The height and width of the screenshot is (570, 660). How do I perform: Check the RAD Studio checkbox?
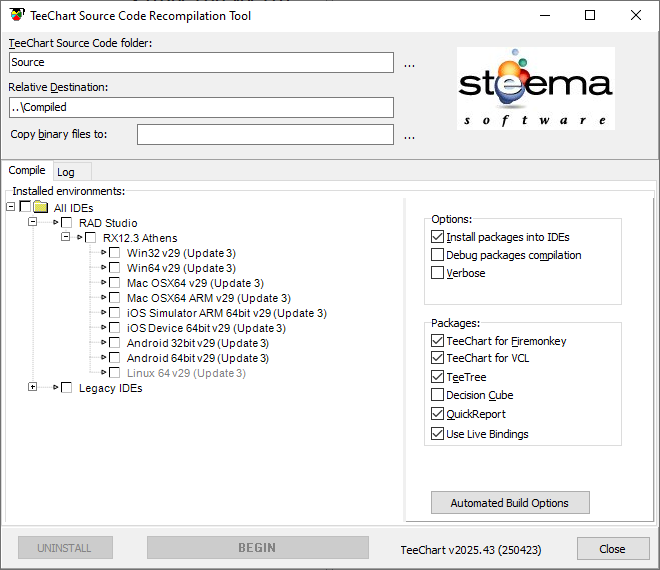tap(67, 222)
